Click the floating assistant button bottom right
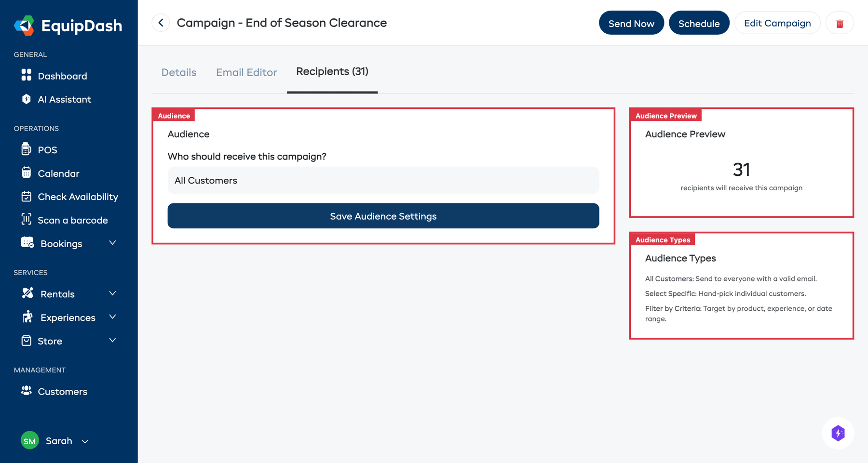 [838, 433]
